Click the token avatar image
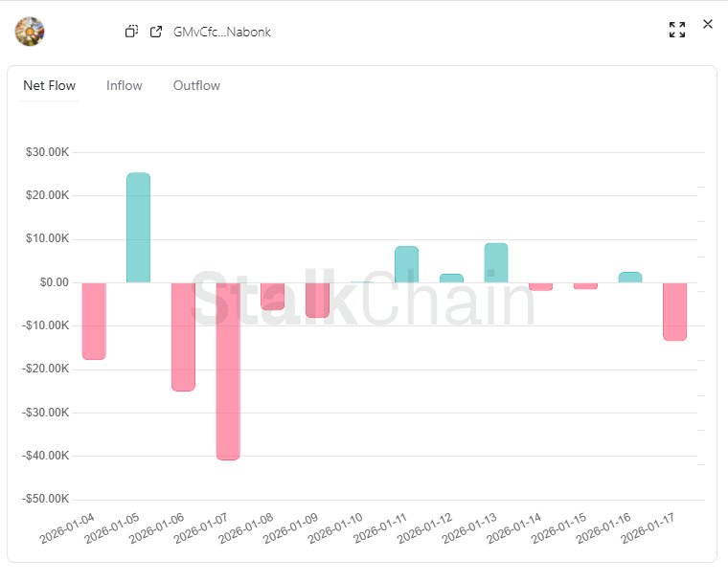The height and width of the screenshot is (582, 728). (x=30, y=32)
